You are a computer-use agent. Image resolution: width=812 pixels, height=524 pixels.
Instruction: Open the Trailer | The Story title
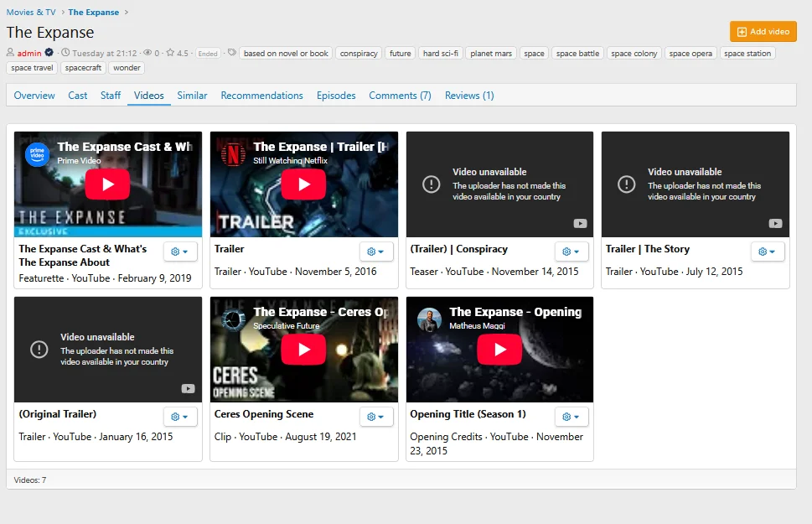click(x=647, y=249)
